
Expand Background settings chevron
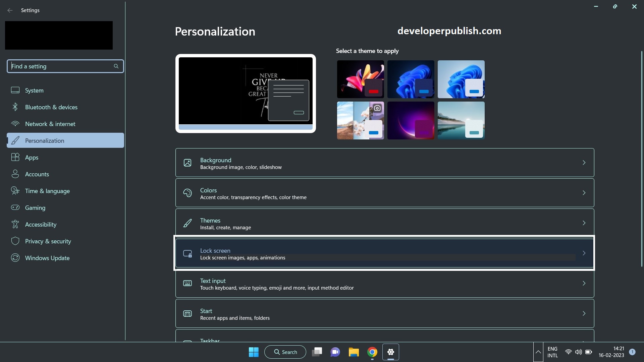tap(584, 163)
